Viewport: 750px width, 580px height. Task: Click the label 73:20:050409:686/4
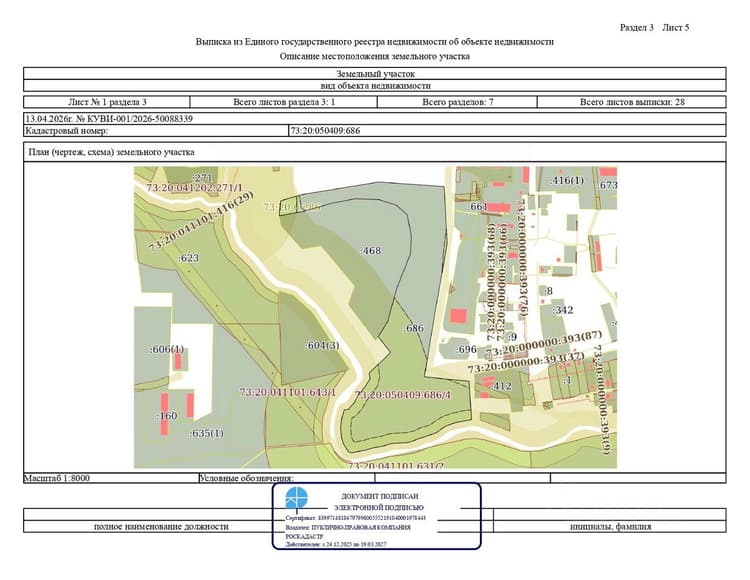pos(402,395)
